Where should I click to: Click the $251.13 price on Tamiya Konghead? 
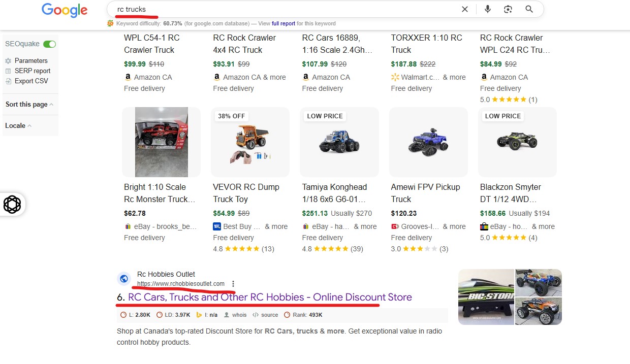click(x=315, y=213)
